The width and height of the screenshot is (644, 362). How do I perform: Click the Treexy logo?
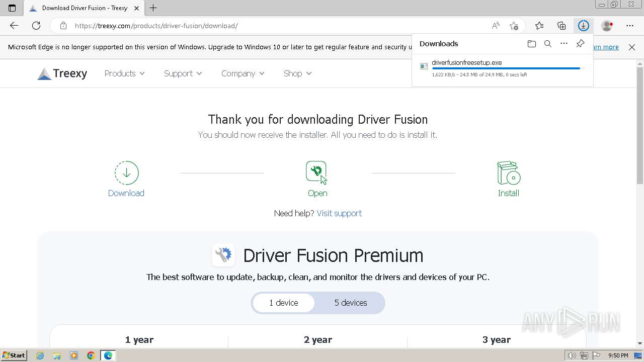(x=62, y=73)
